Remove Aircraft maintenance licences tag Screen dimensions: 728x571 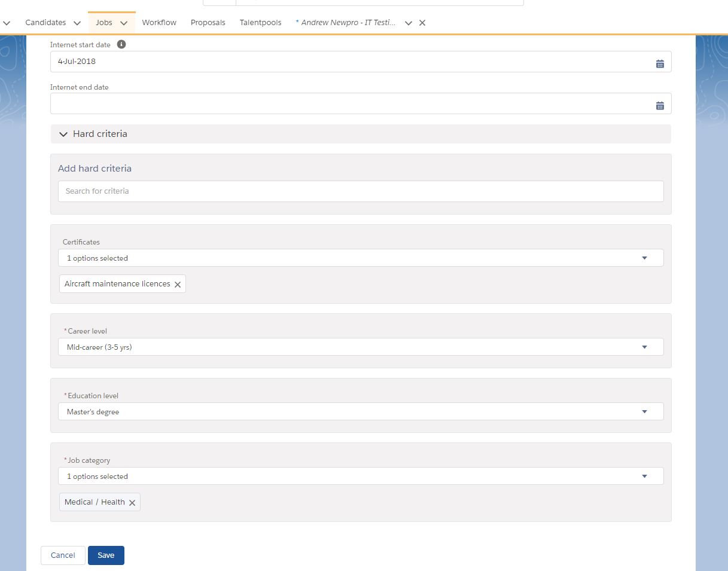coord(178,285)
